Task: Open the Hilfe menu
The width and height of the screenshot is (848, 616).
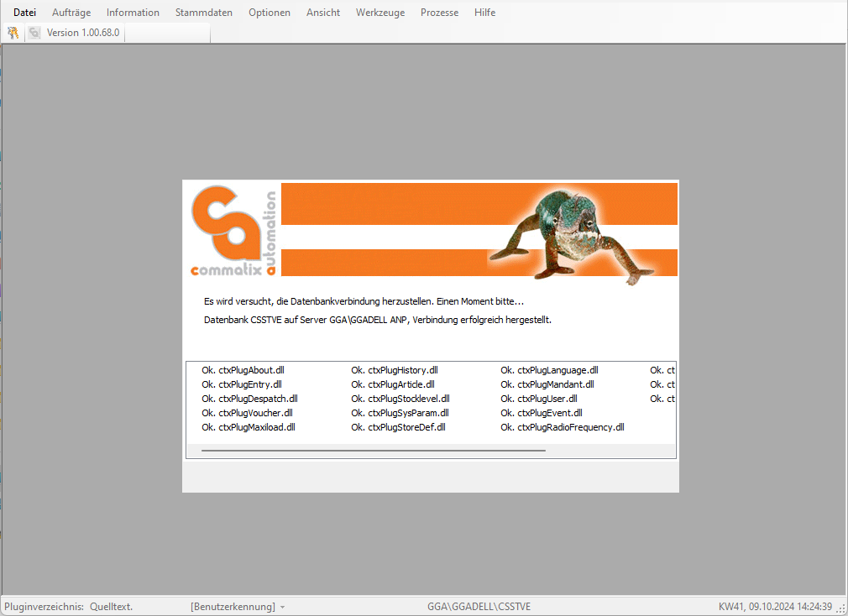Action: pos(485,13)
